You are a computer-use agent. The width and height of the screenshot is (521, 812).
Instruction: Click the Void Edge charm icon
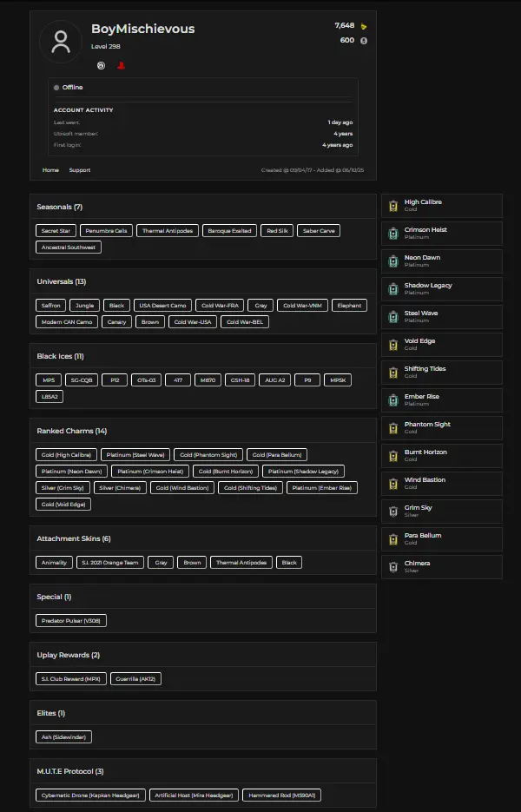point(393,345)
